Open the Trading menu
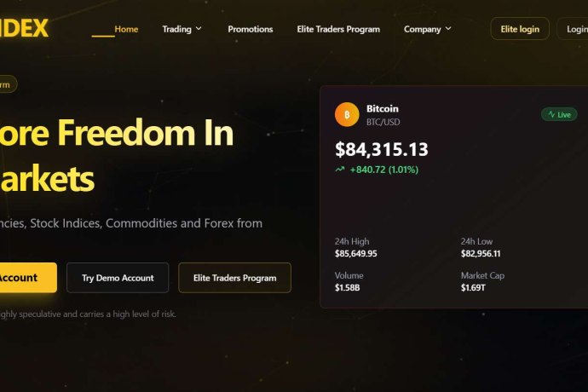Screen dimensions: 588x392 tap(182, 29)
